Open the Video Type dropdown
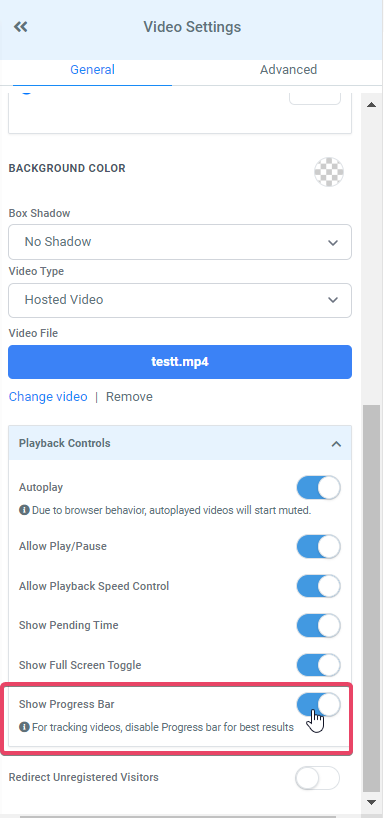The width and height of the screenshot is (384, 818). coord(179,300)
